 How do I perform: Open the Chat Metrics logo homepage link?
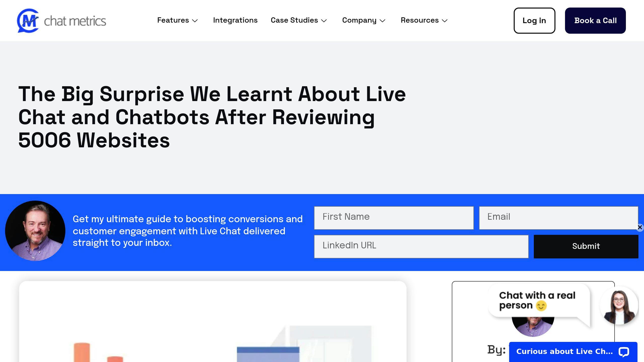(x=62, y=21)
